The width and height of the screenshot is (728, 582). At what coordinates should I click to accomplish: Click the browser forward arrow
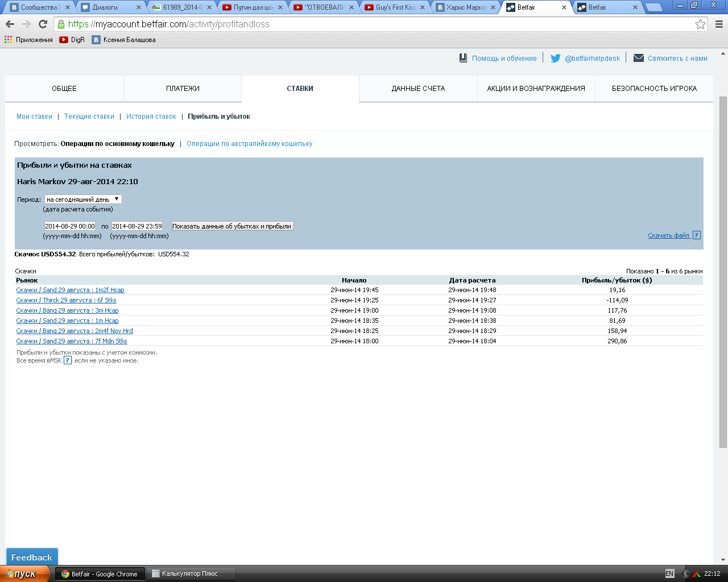[26, 24]
